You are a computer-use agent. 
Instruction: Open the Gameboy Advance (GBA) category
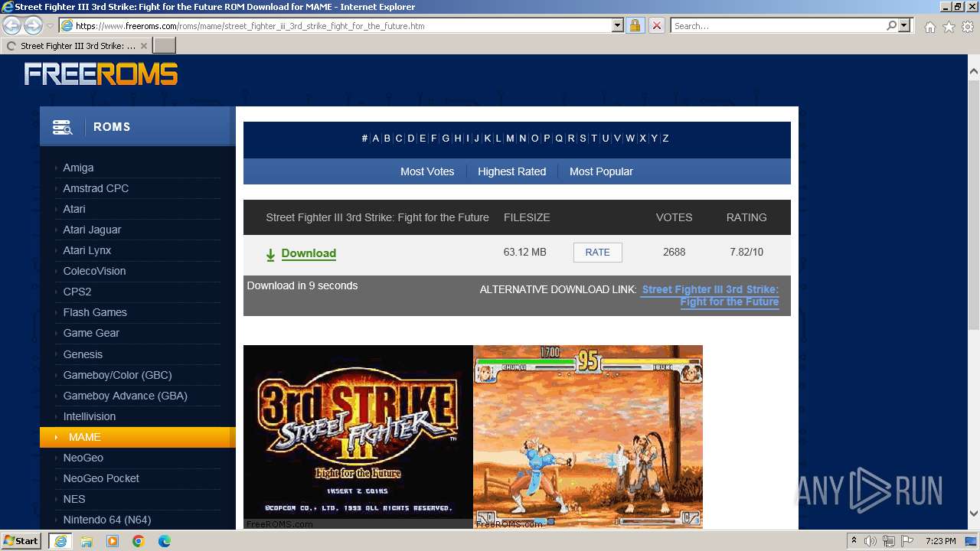click(x=125, y=396)
